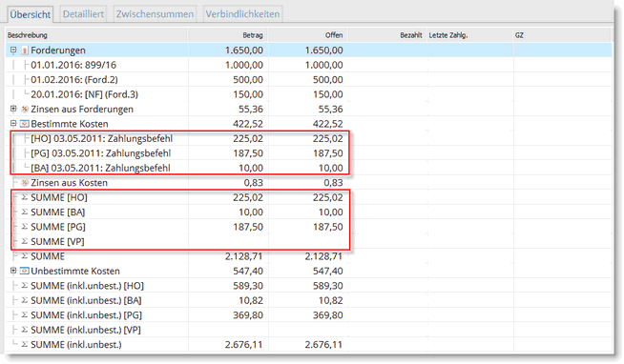Viewport: 624px width, 364px height.
Task: Click the GZ column header
Action: click(x=562, y=35)
